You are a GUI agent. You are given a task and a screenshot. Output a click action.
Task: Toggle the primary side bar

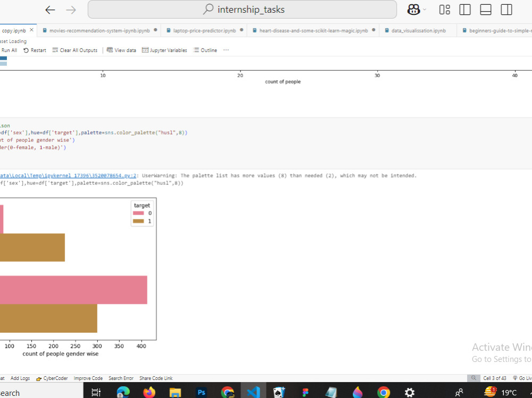(465, 10)
